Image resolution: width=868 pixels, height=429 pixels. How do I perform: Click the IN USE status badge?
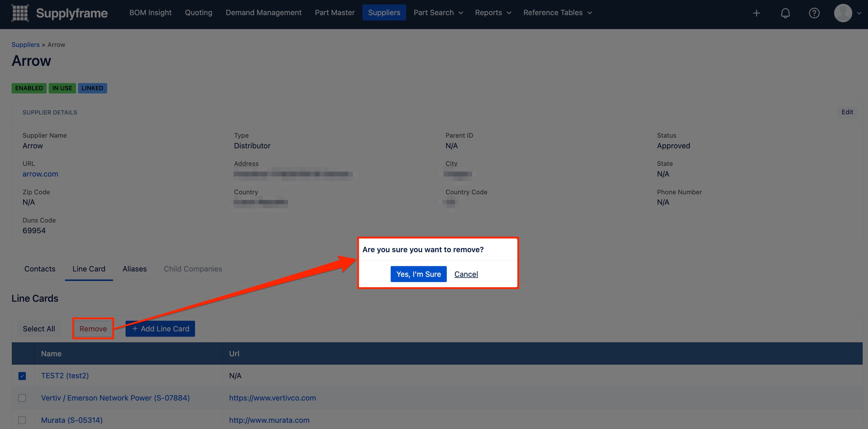(x=62, y=88)
